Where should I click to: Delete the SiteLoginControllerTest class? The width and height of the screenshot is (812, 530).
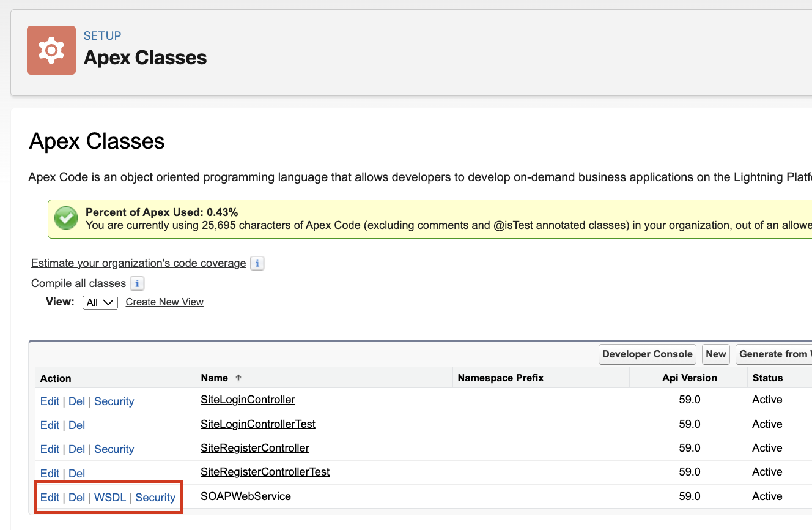(x=76, y=425)
